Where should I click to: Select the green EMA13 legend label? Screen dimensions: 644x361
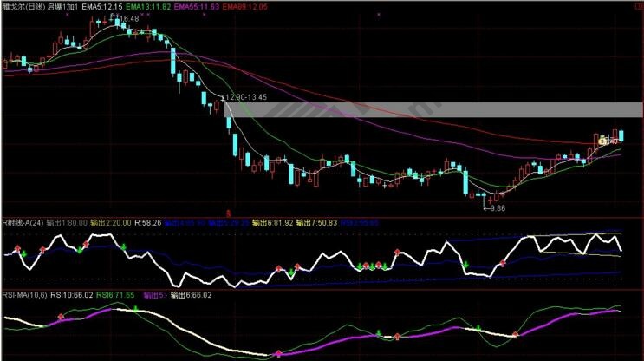[x=148, y=6]
